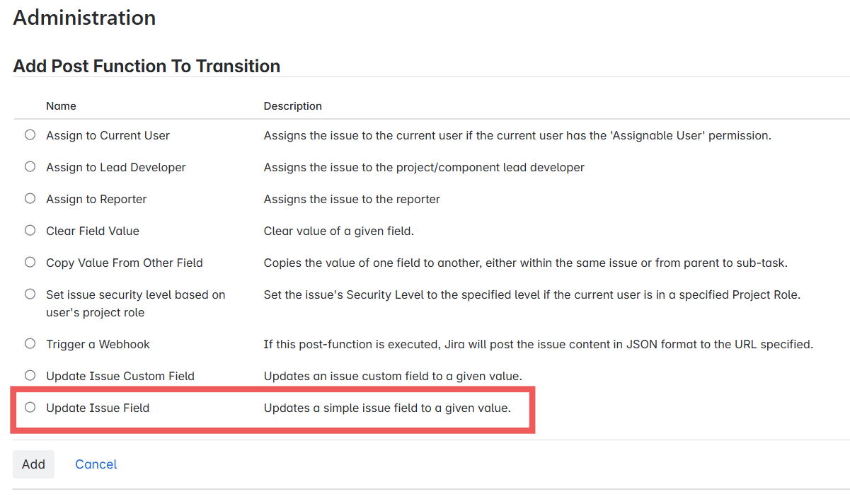Click the Description column header

click(x=292, y=105)
